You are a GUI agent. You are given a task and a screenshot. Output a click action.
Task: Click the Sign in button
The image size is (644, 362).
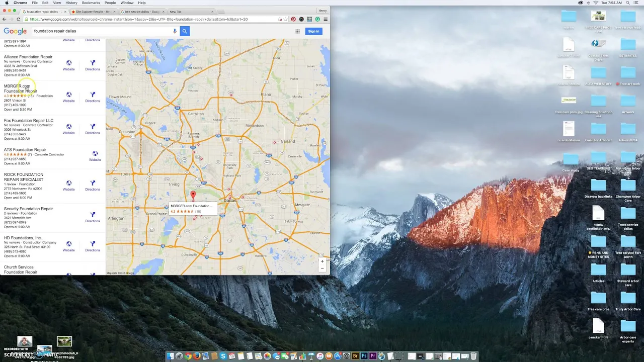[313, 31]
